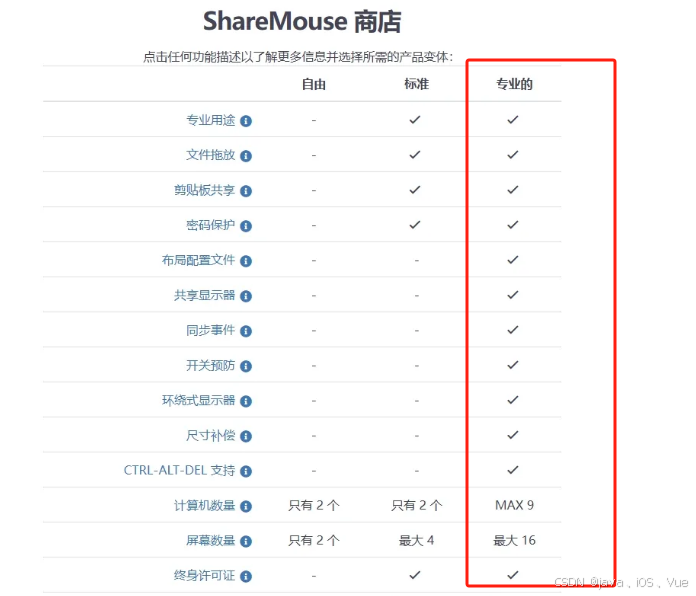The image size is (696, 596).
Task: Click the 标准 checkmark for 终身许可证
Action: click(415, 575)
